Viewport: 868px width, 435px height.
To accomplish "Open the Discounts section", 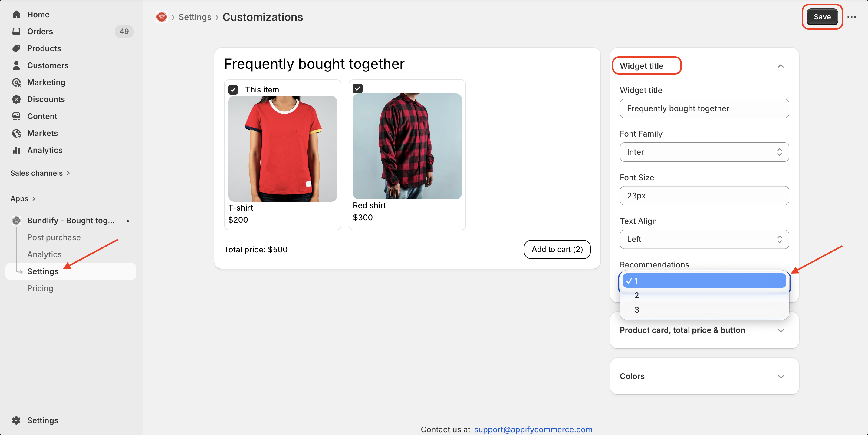I will [x=46, y=99].
